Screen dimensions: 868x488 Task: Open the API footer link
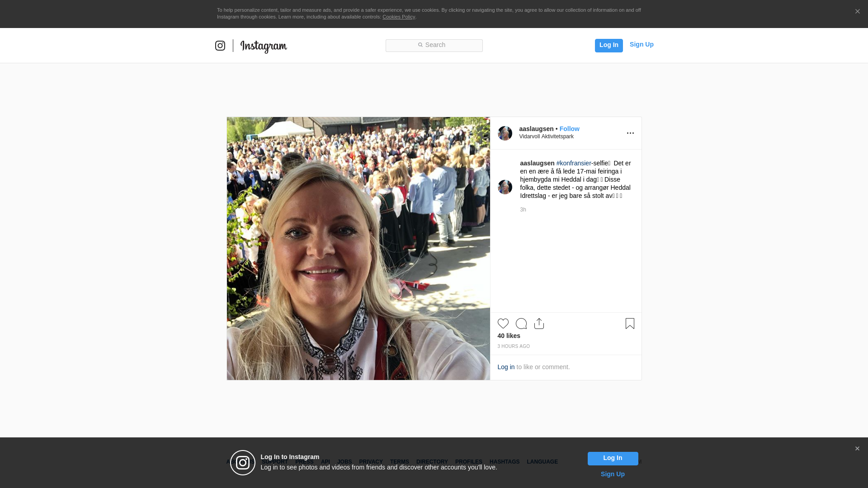pyautogui.click(x=325, y=462)
